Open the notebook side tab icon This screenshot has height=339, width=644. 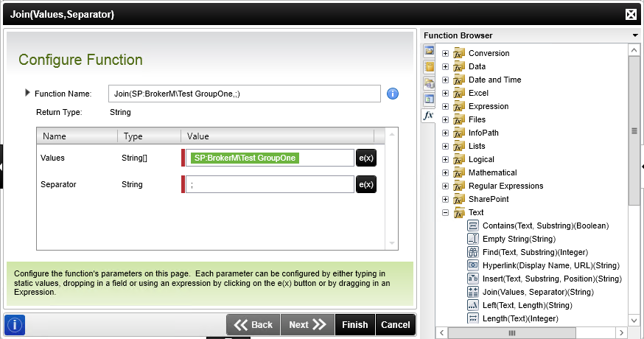(x=429, y=66)
